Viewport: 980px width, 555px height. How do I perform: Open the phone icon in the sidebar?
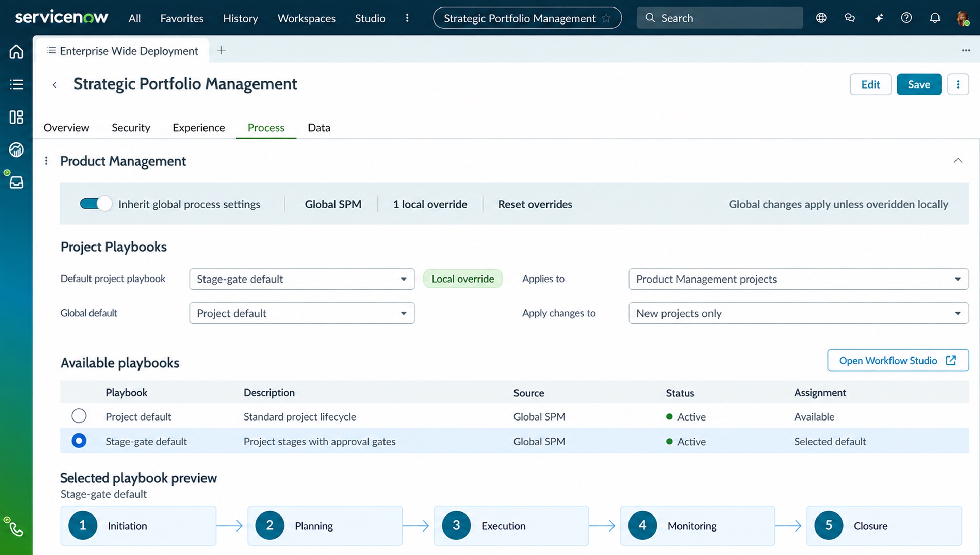[16, 529]
